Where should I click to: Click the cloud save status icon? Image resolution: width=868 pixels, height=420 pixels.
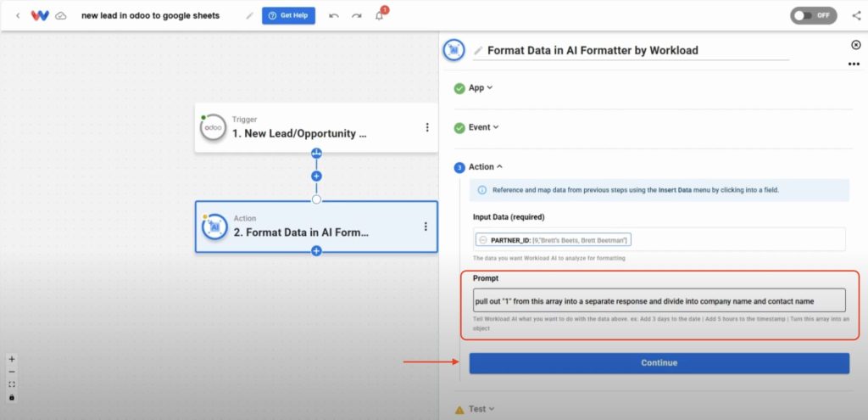coord(61,15)
